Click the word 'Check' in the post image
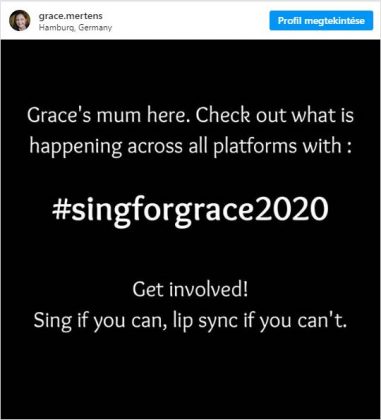This screenshot has height=420, width=381. (x=223, y=115)
